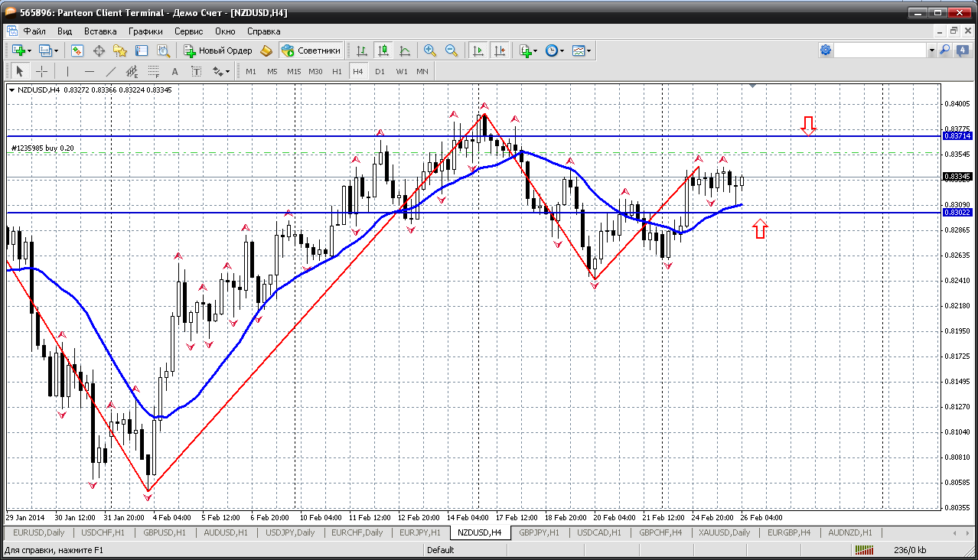Select the Fibonacci retracement tool

(x=153, y=71)
